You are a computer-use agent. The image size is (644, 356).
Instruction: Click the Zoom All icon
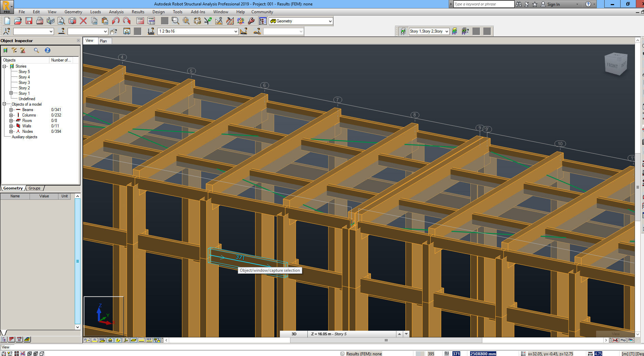click(x=186, y=21)
